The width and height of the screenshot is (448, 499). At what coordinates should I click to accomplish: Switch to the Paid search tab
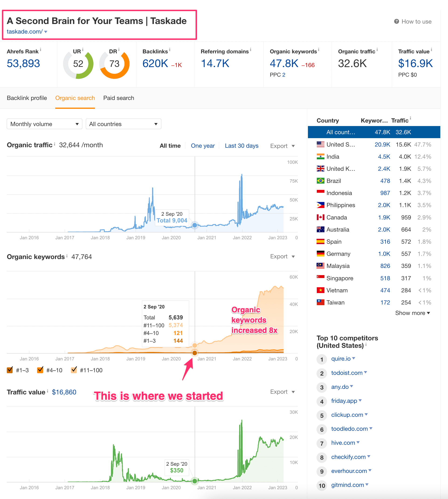pos(119,98)
